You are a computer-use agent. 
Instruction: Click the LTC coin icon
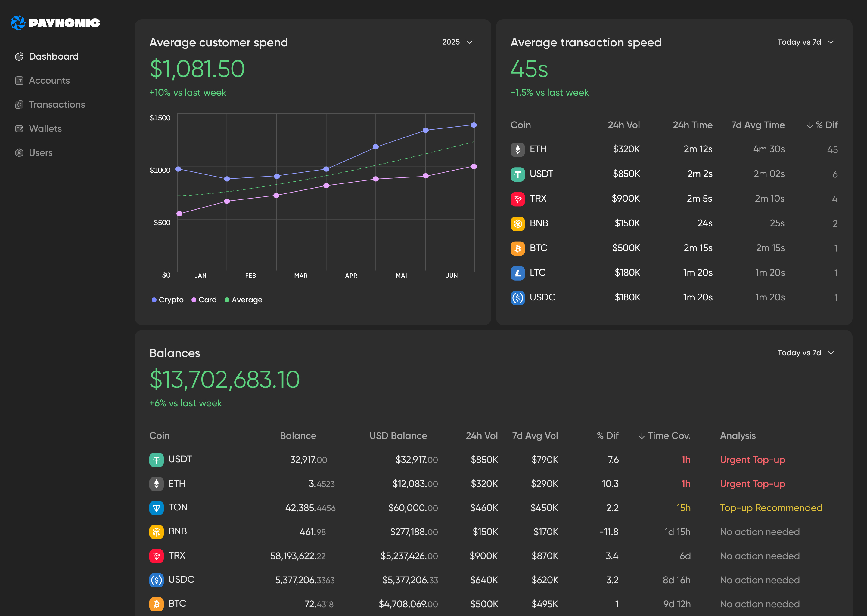click(x=517, y=273)
